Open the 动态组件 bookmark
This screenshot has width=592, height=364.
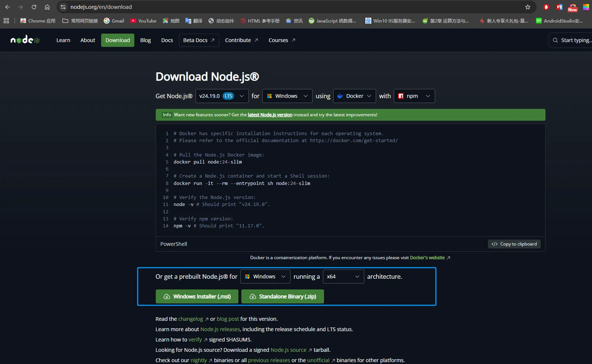pos(221,21)
